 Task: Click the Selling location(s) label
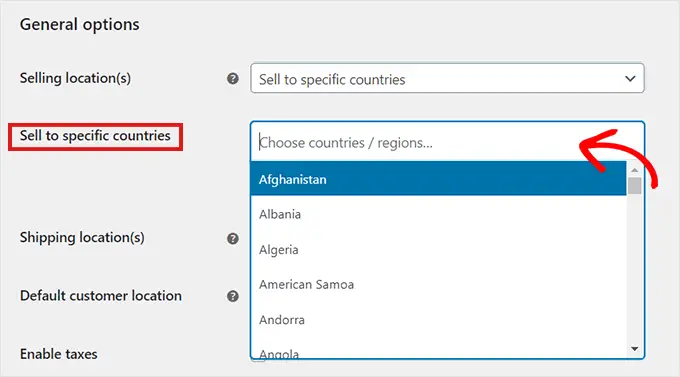75,78
